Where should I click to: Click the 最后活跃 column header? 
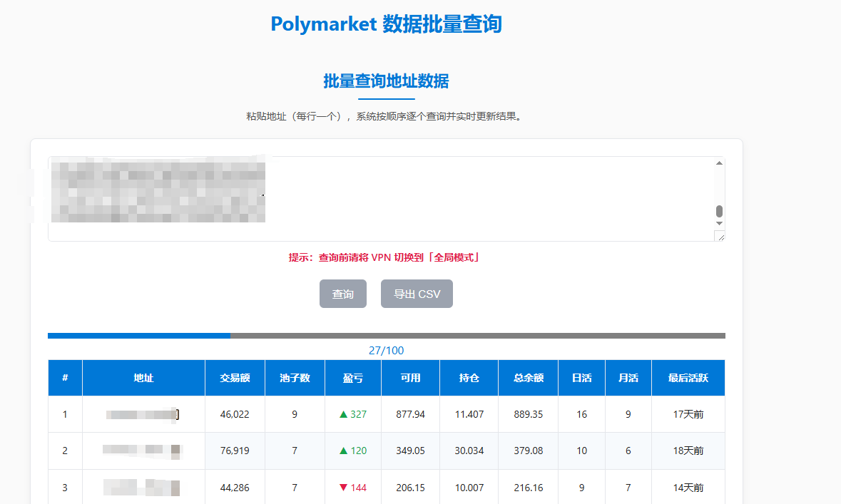[688, 378]
